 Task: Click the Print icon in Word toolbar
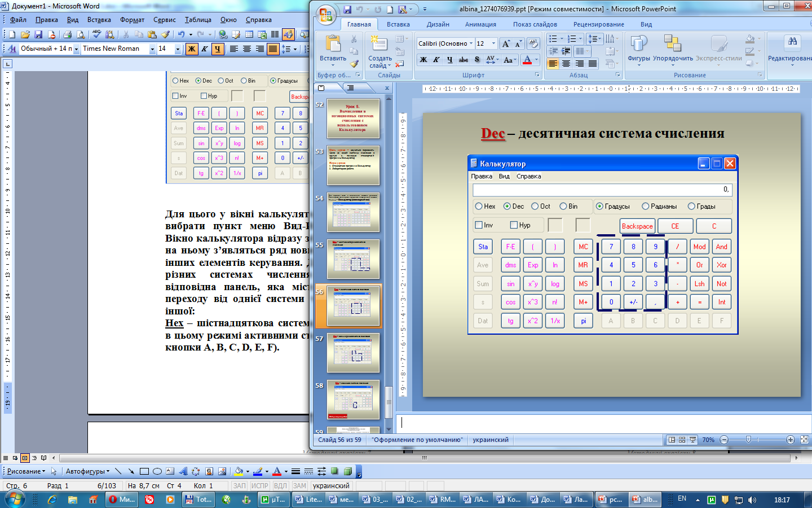pos(67,34)
